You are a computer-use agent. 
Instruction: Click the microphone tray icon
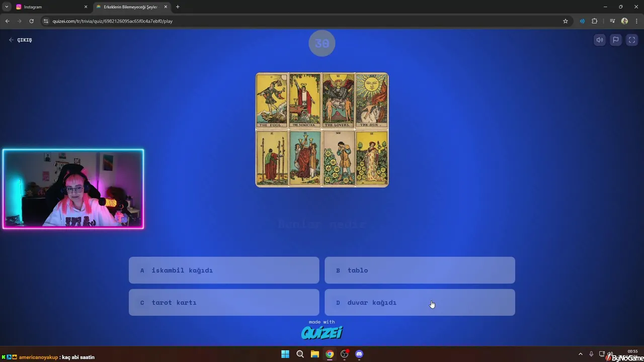tap(591, 354)
